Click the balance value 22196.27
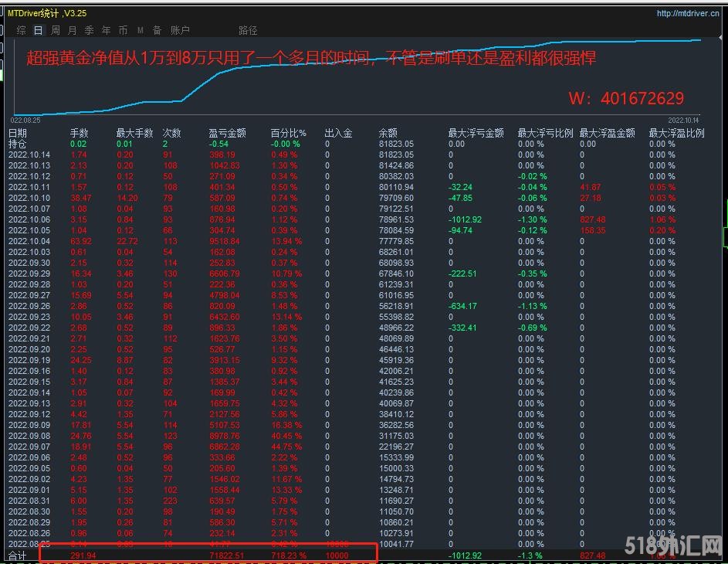Viewport: 728px width, 564px height. 396,447
